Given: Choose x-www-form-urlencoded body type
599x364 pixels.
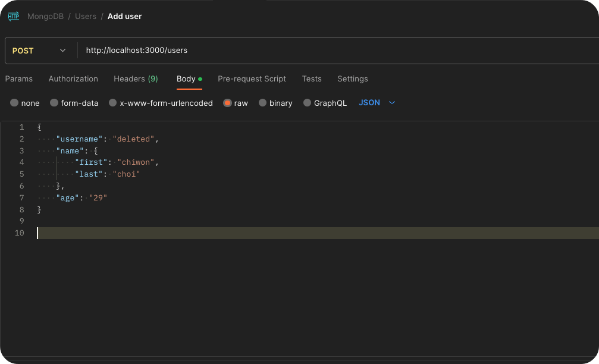Looking at the screenshot, I should pyautogui.click(x=112, y=103).
